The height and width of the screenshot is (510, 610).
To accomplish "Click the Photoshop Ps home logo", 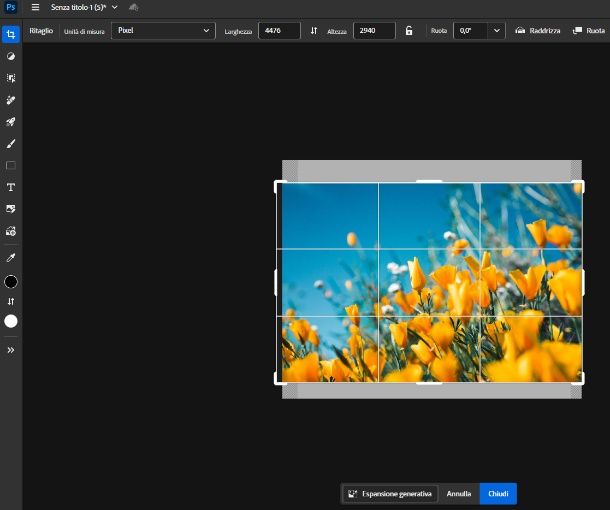I will (11, 7).
